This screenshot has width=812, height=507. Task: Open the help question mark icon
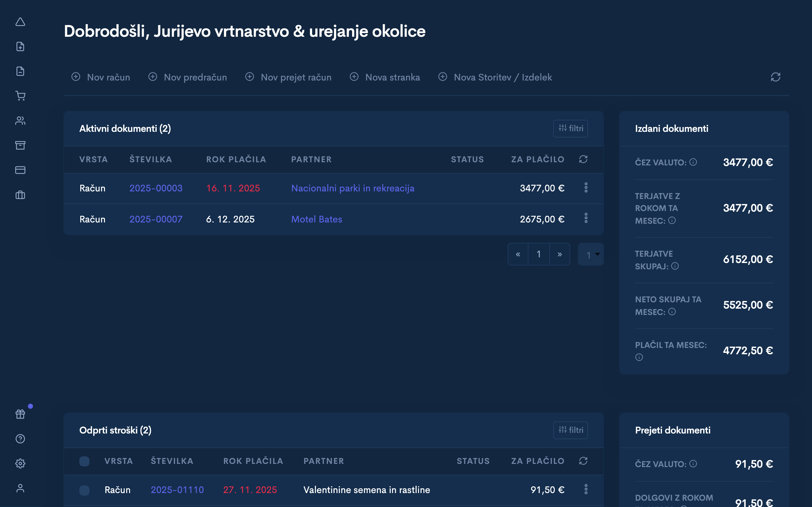[x=20, y=439]
